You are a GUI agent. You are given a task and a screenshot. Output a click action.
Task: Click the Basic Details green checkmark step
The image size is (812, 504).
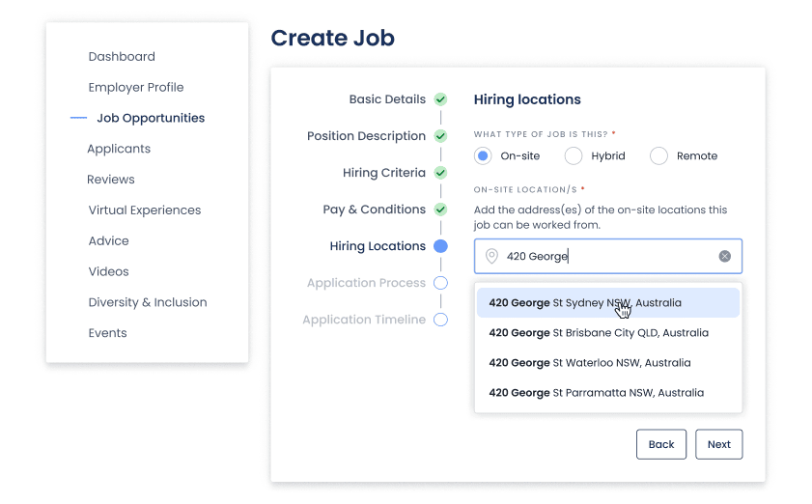tap(440, 99)
